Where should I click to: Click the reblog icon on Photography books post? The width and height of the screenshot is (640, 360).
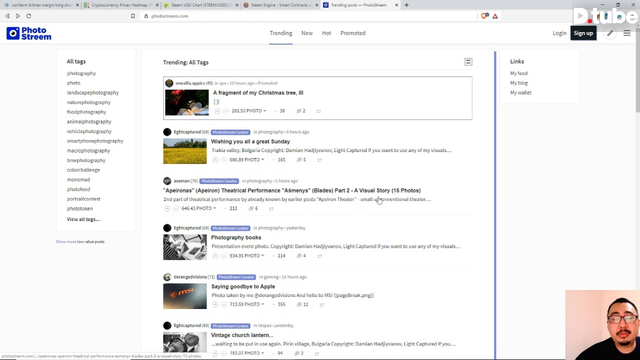tap(320, 256)
